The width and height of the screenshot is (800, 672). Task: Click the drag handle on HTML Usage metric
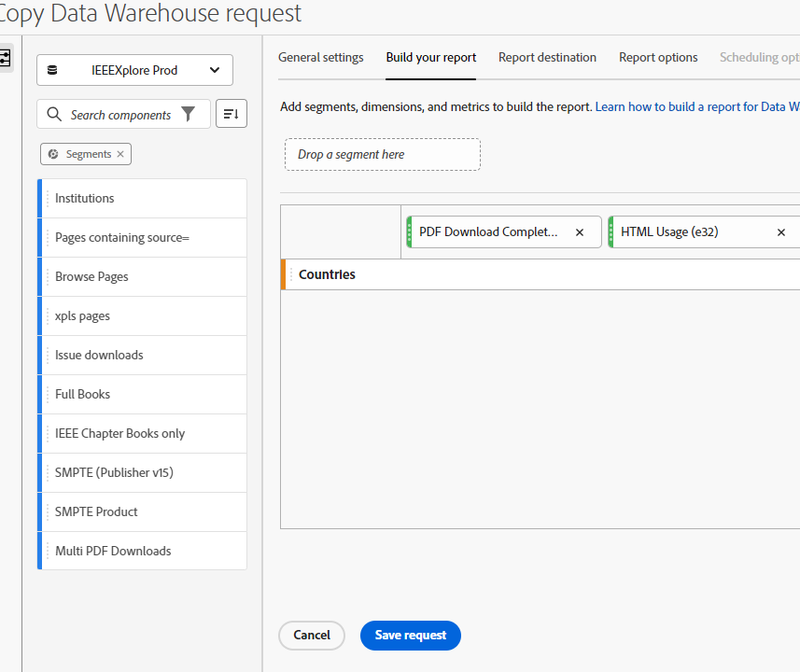coord(610,231)
